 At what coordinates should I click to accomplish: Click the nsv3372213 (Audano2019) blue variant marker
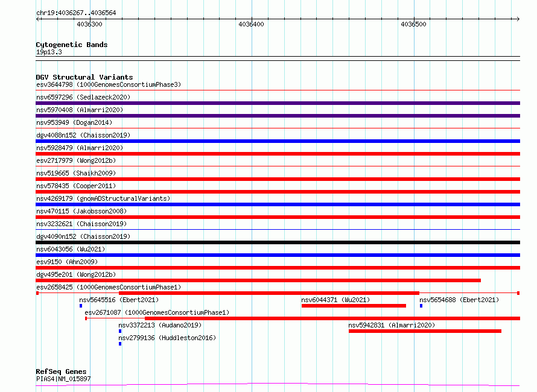coord(120,331)
